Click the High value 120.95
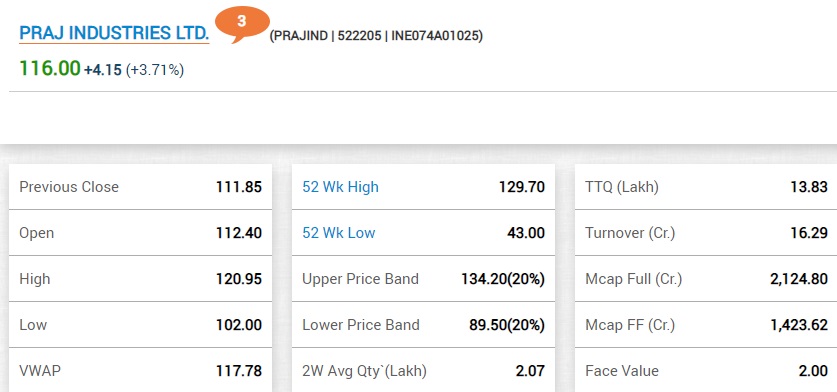837x392 pixels. pos(239,279)
